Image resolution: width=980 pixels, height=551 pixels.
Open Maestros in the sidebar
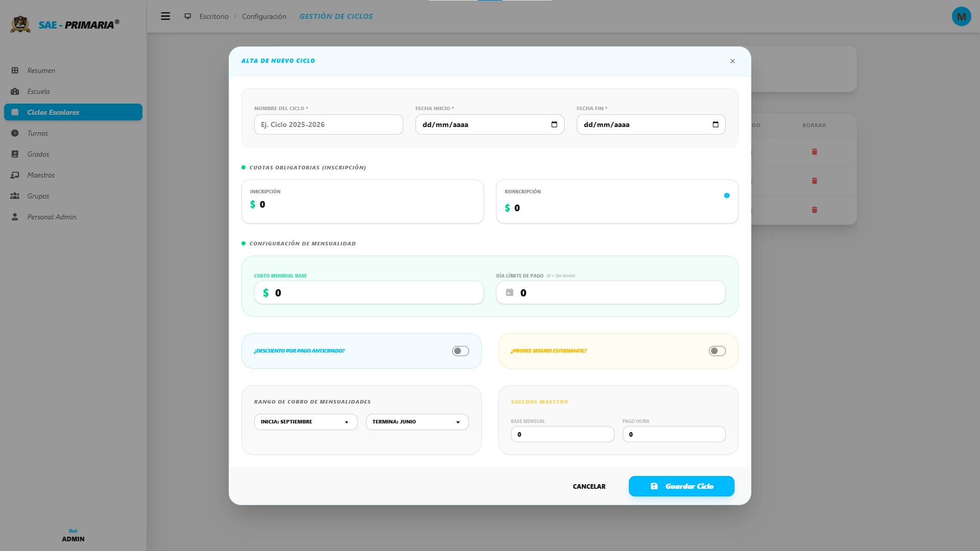point(41,175)
